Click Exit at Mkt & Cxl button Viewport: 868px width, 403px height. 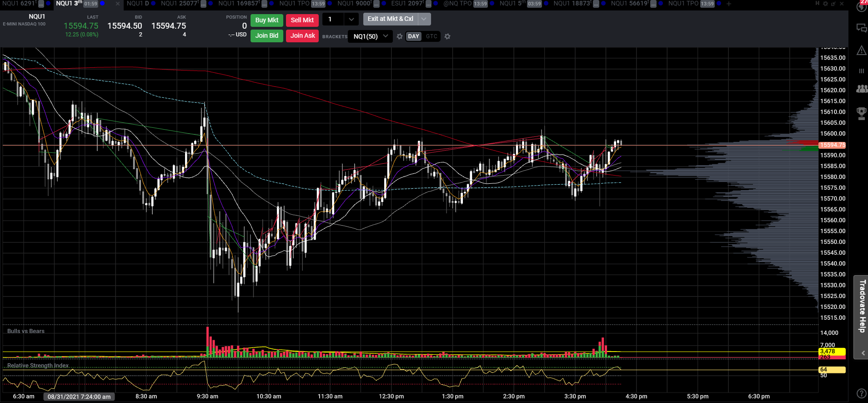(391, 19)
